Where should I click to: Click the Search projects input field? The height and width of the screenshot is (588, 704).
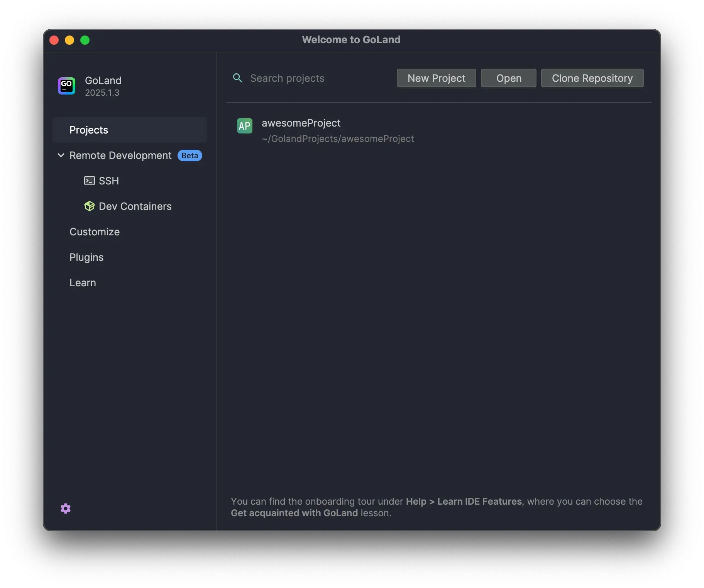click(287, 78)
